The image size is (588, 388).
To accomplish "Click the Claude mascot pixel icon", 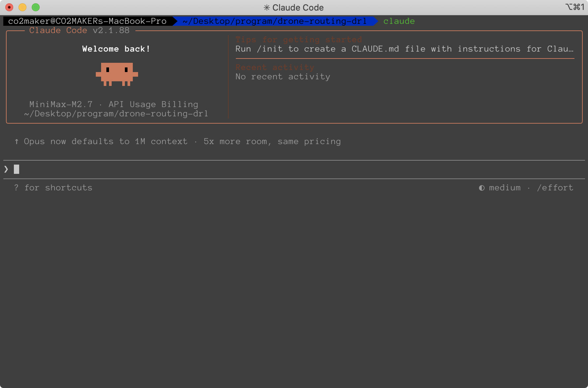I will click(x=117, y=74).
